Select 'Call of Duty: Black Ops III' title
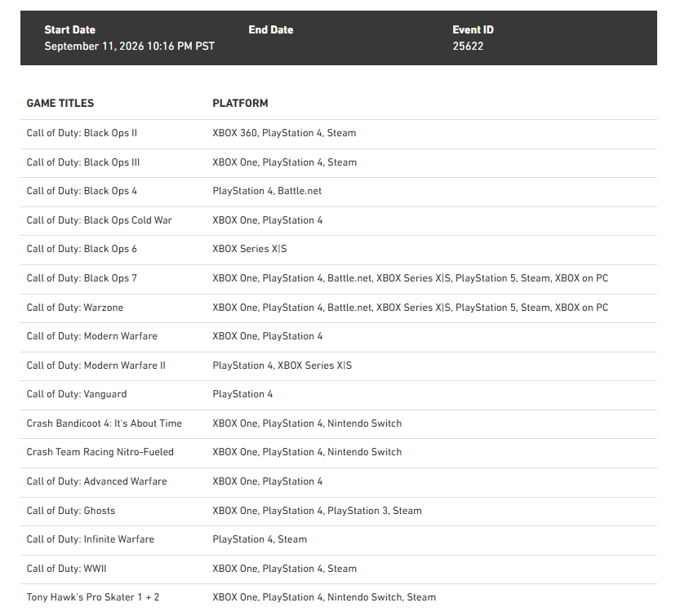 tap(83, 162)
